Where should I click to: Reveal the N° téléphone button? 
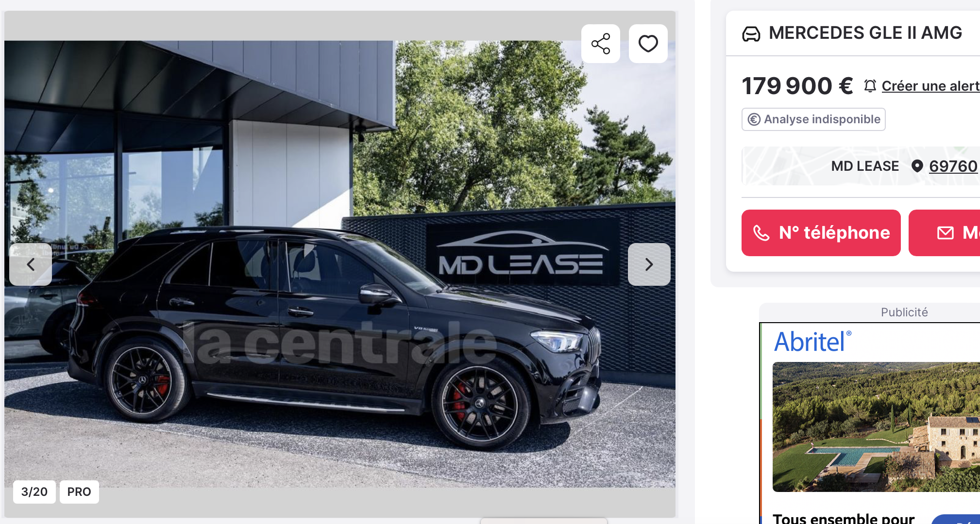tap(821, 233)
